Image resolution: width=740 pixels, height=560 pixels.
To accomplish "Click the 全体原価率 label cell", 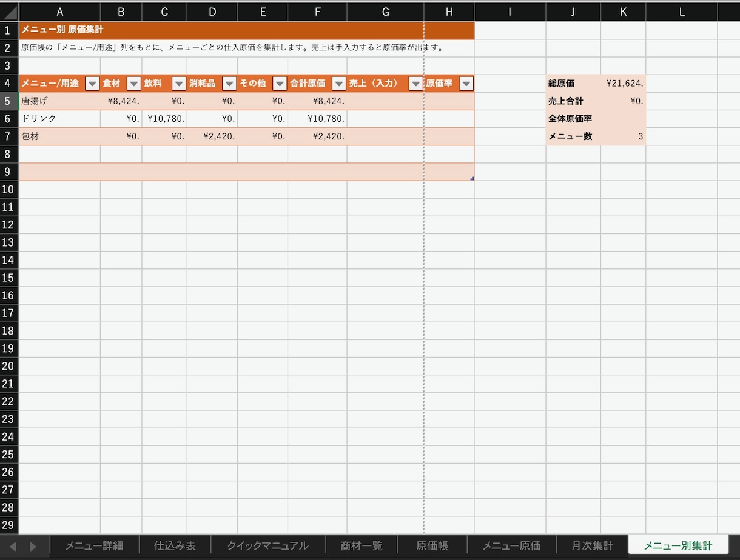I will 573,119.
